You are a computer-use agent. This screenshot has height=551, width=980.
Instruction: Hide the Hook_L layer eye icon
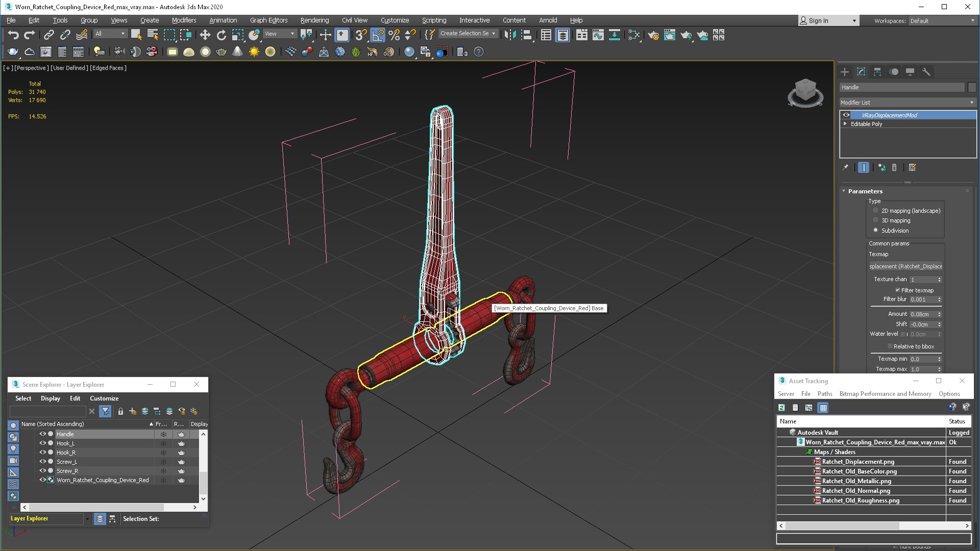click(43, 443)
